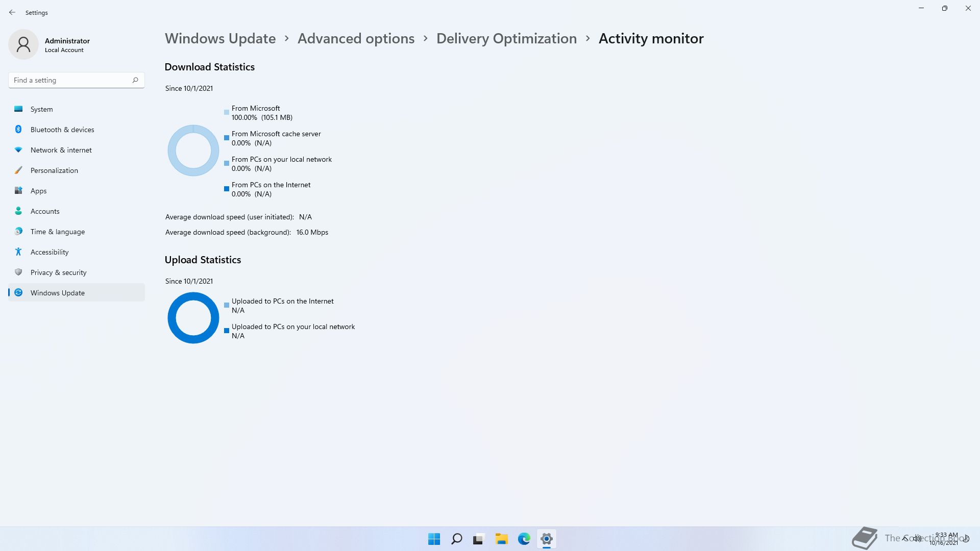Open Apps settings page
This screenshot has width=980, height=551.
(x=77, y=191)
